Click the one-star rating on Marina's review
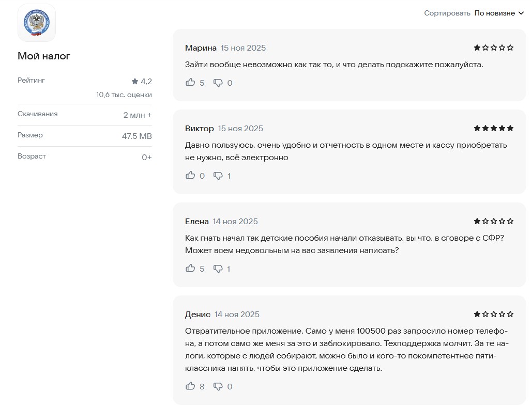Viewport: 532px width, 408px height. coord(493,48)
